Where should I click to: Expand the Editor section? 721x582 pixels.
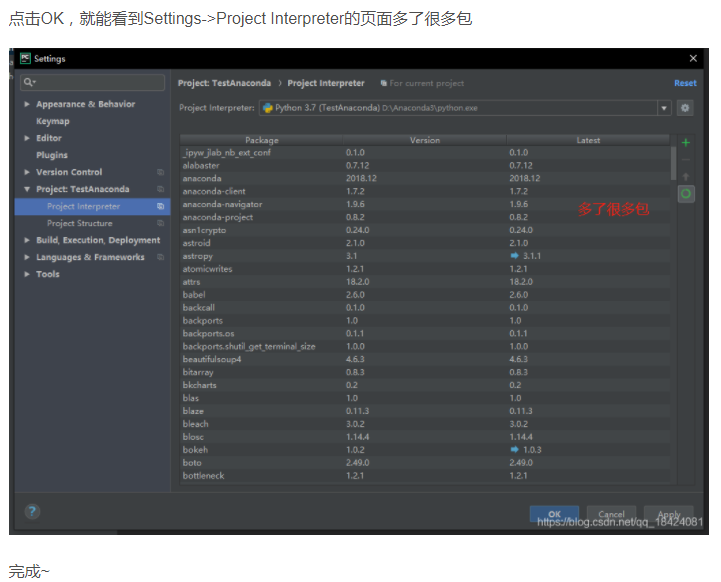tap(27, 138)
